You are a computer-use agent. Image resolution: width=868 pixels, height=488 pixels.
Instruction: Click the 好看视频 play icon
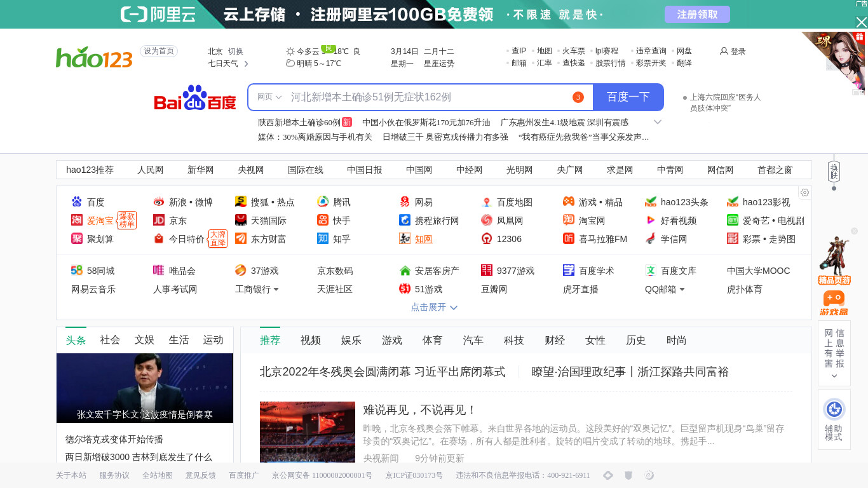(651, 220)
